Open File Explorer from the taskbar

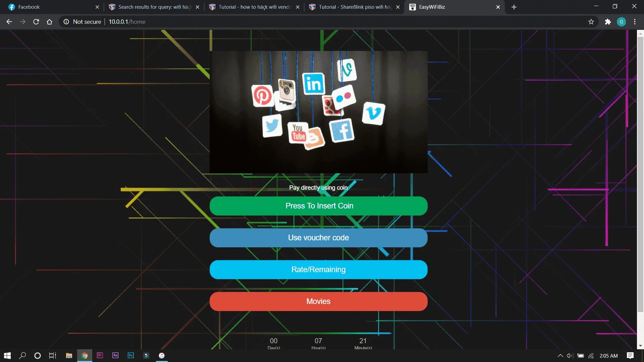pos(69,356)
